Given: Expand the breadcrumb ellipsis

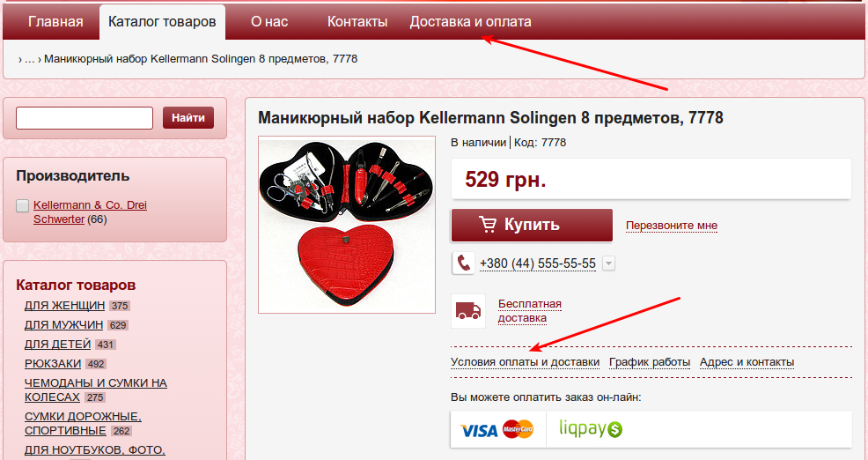Looking at the screenshot, I should click(29, 59).
